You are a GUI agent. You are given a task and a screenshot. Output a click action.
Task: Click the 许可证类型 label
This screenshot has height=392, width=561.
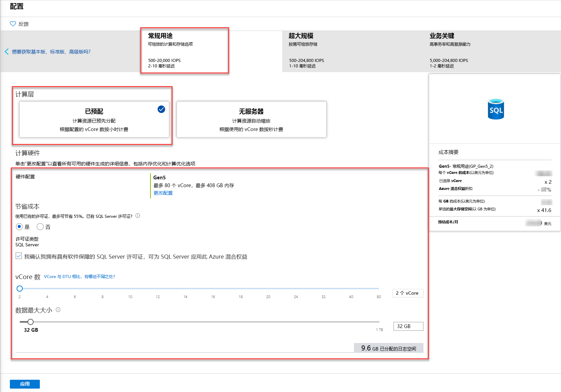(x=27, y=239)
